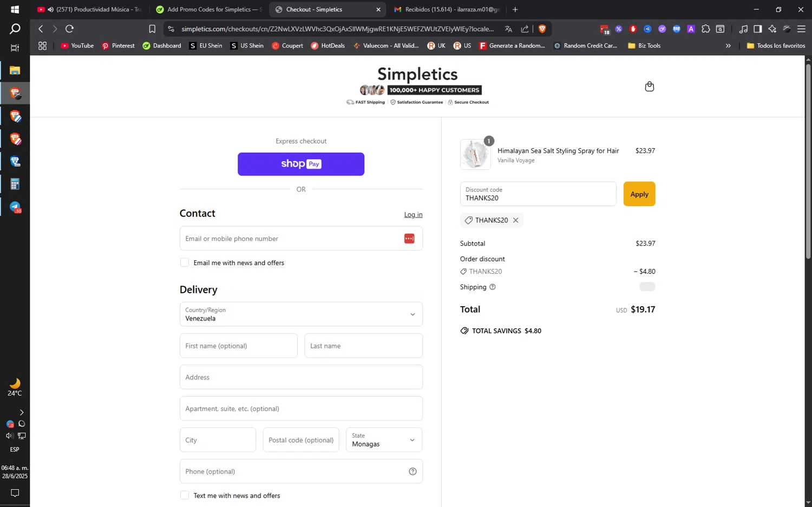Reload the checkout page
This screenshot has height=507, width=812.
(x=69, y=29)
